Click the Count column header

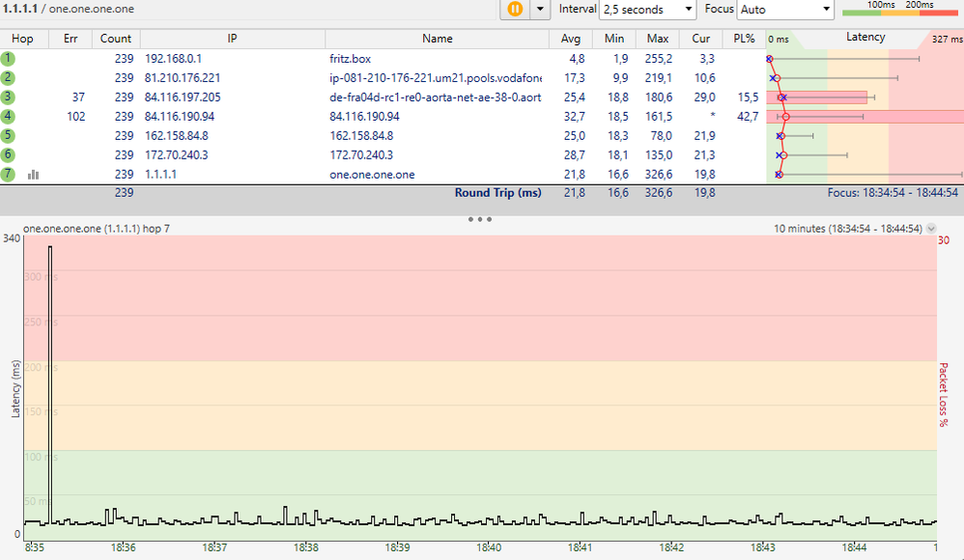(116, 38)
